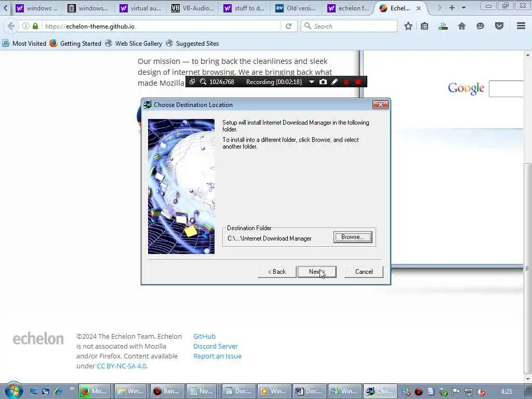This screenshot has height=399, width=532.
Task: Open the Suggested Sites bookmark
Action: (192, 44)
